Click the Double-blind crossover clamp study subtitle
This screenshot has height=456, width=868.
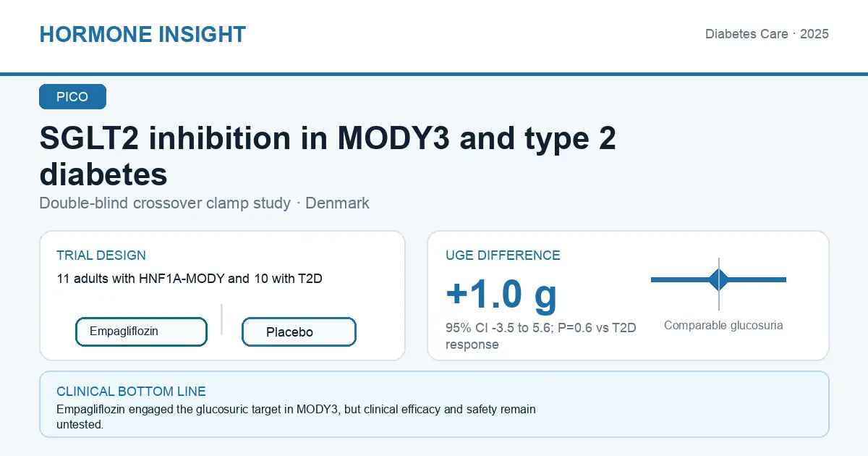[204, 203]
